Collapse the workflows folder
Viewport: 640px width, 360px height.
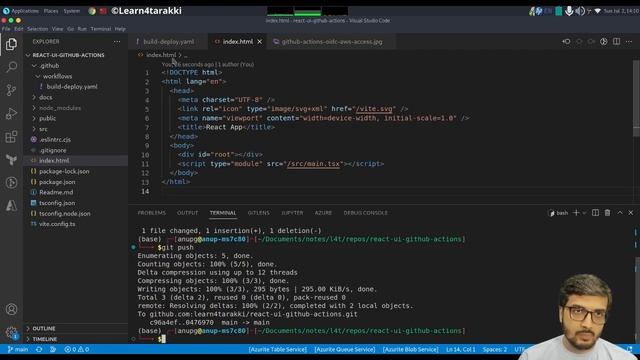[57, 76]
